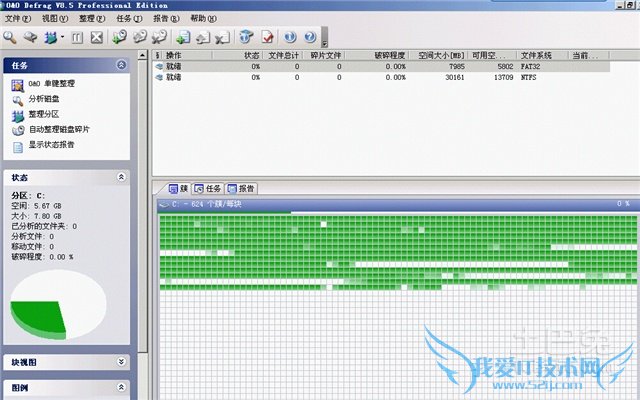This screenshot has height=400, width=640.
Task: Switch to the 任务 tab in the lower pane
Action: coord(207,188)
